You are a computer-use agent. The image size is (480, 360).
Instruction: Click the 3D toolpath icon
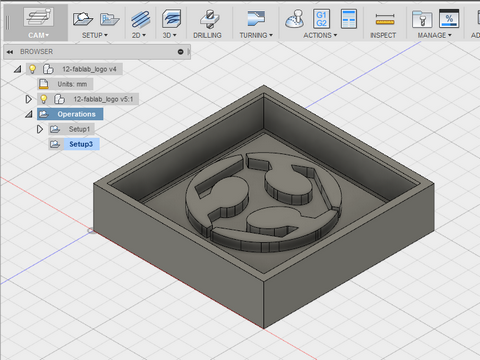(171, 18)
